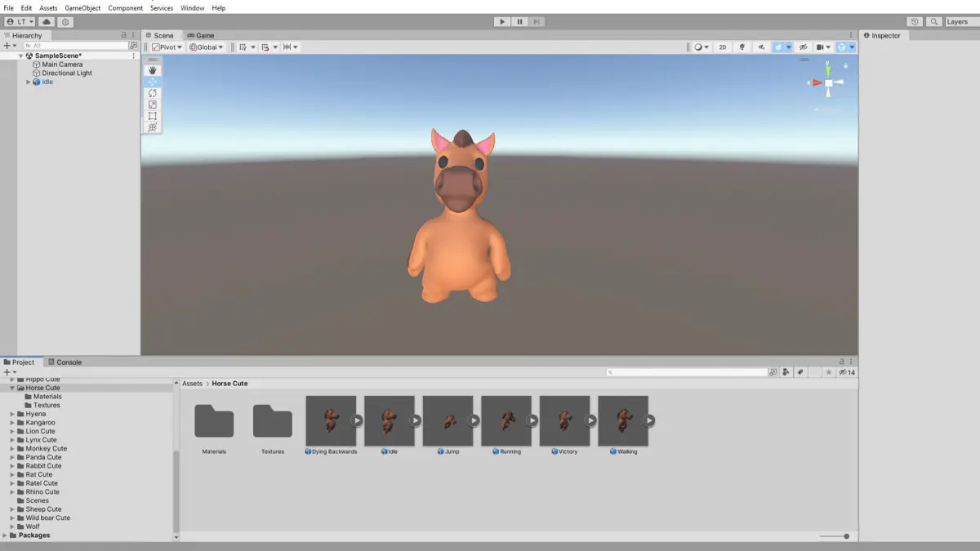Click the Project create (+) button
Image resolution: width=980 pixels, height=551 pixels.
(9, 372)
